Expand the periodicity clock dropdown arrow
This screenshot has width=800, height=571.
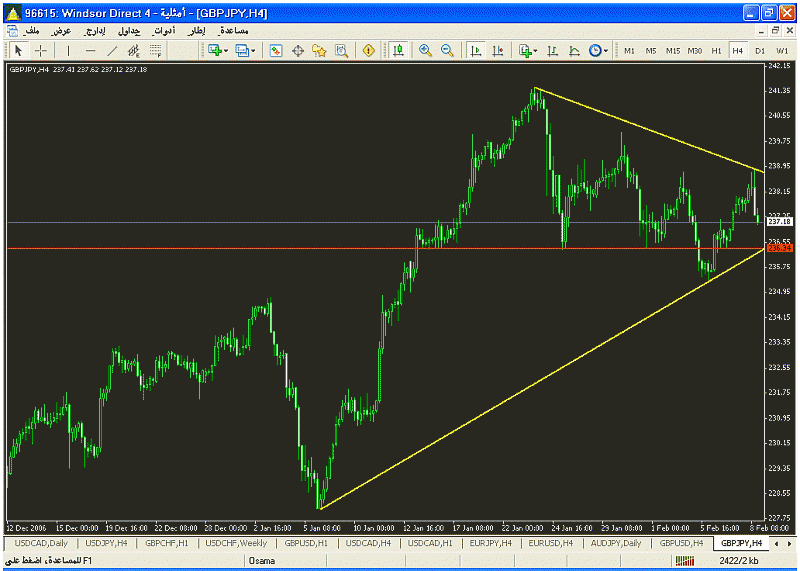606,51
